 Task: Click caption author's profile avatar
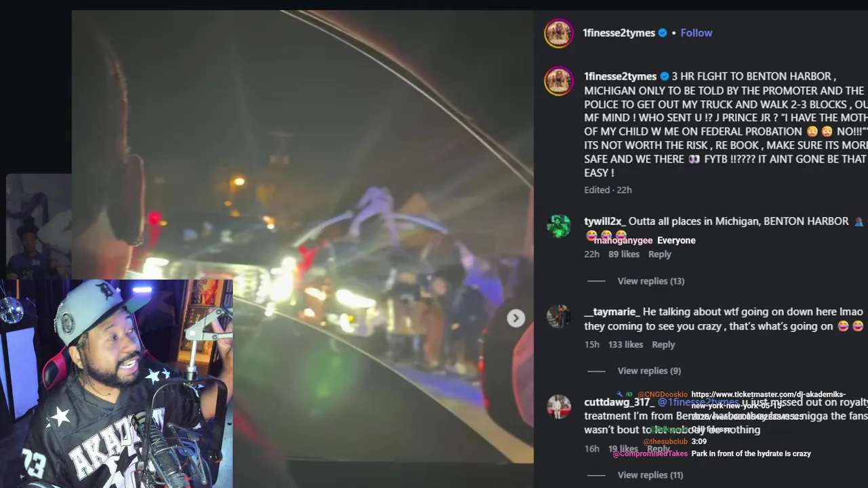(559, 81)
